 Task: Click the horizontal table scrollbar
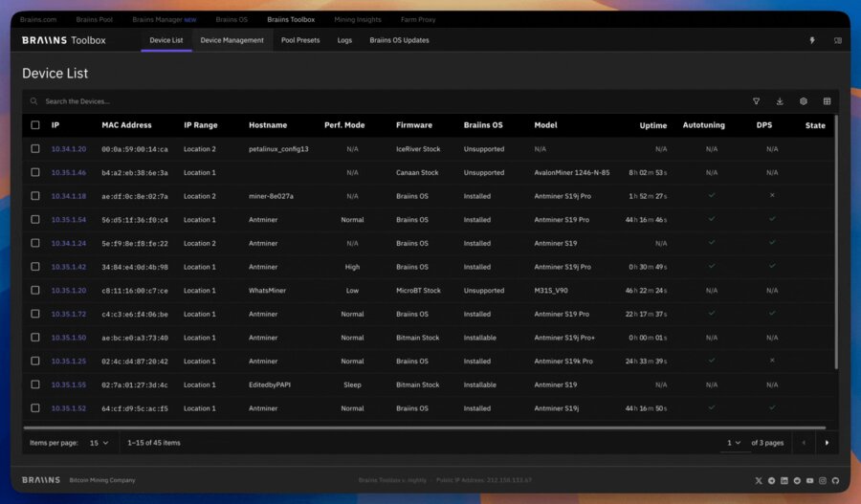425,427
